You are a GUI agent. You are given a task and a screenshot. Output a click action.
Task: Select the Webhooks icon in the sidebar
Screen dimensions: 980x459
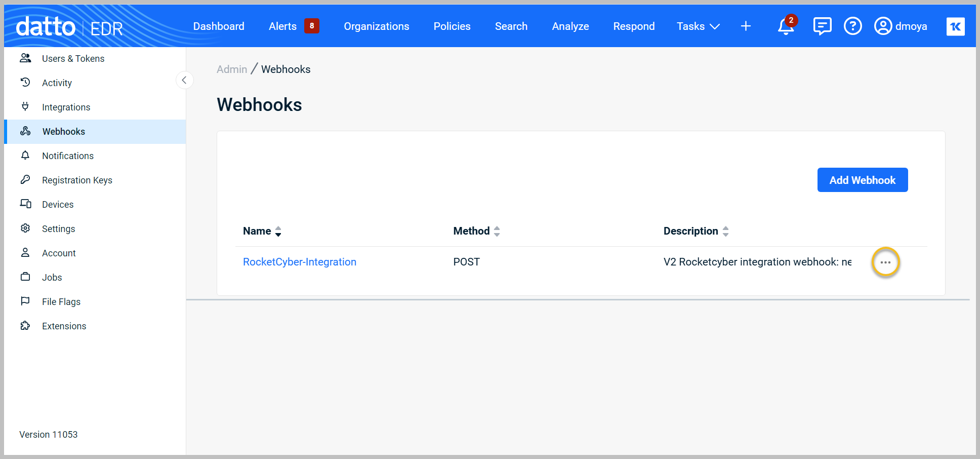pos(25,131)
